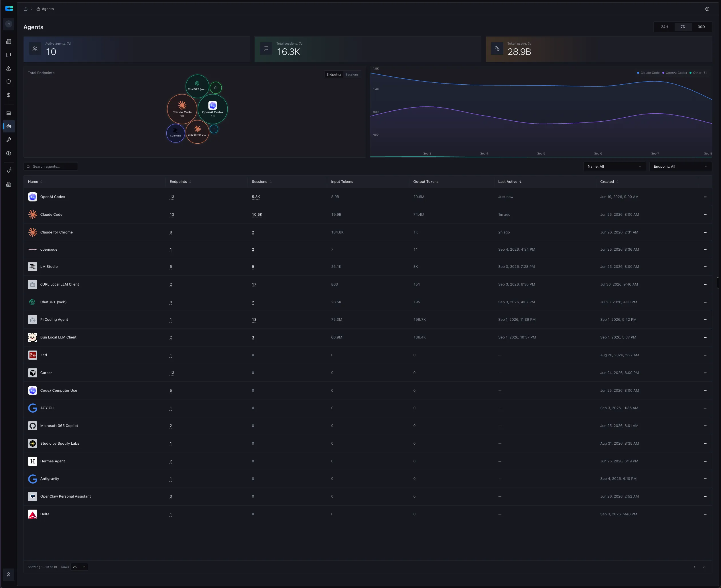Toggle OpenAI Codex series in chart legend

coord(675,73)
